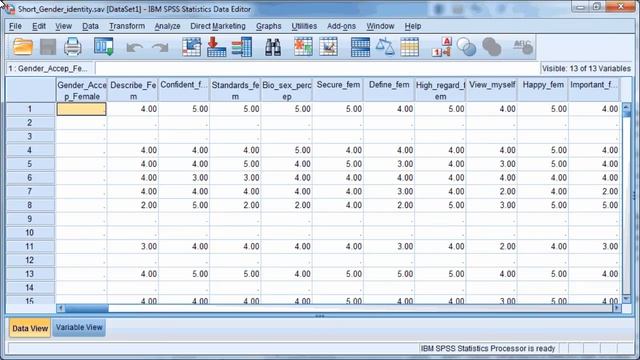This screenshot has width=640, height=360.
Task: Select the Data View tab
Action: (30, 328)
